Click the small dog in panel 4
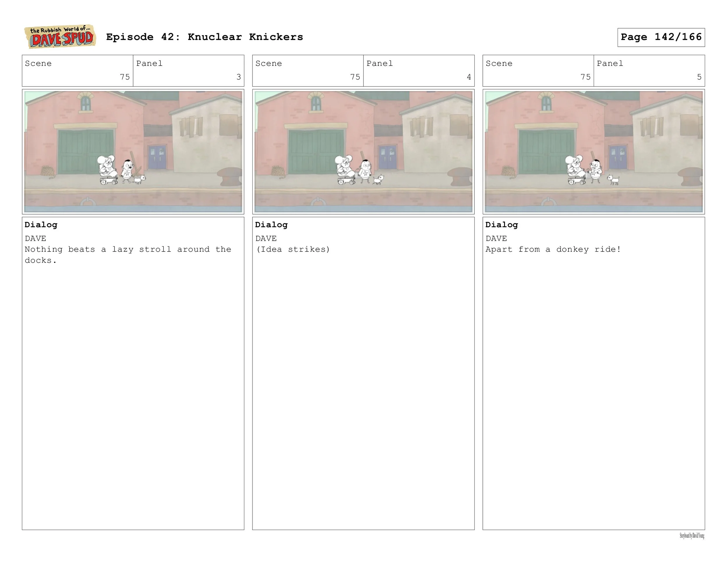Image resolution: width=728 pixels, height=563 pixels. pyautogui.click(x=378, y=180)
